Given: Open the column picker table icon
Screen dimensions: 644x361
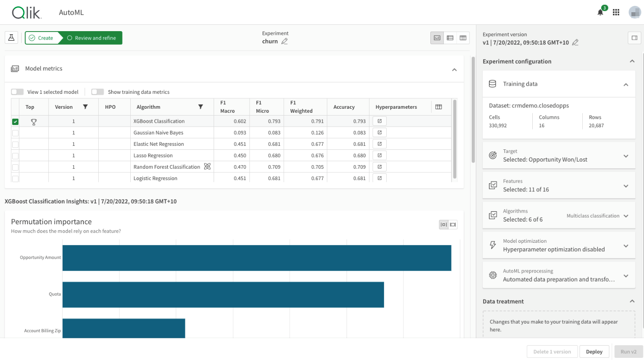Looking at the screenshot, I should 438,107.
